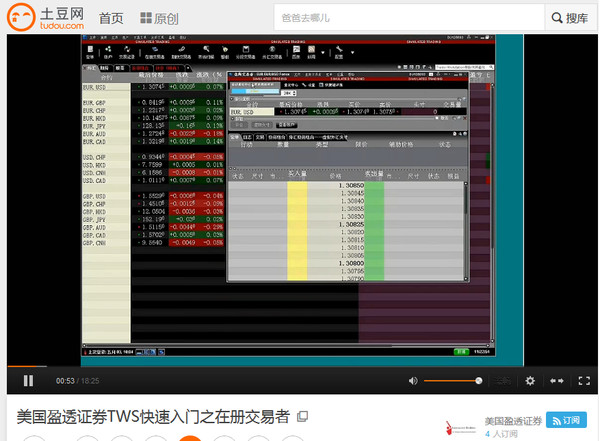Select the GBP.USD watchlist row

pos(153,196)
